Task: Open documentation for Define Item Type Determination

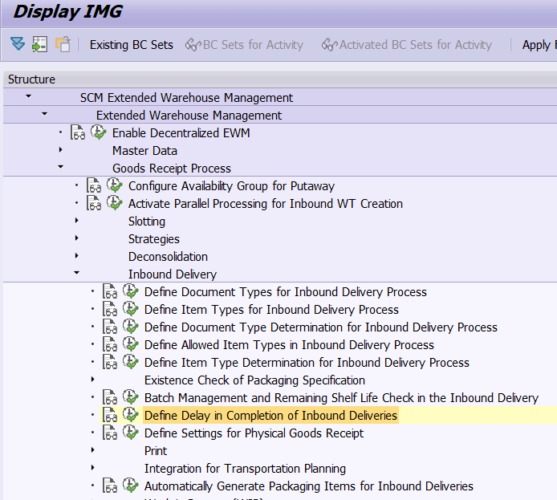Action: click(x=110, y=362)
